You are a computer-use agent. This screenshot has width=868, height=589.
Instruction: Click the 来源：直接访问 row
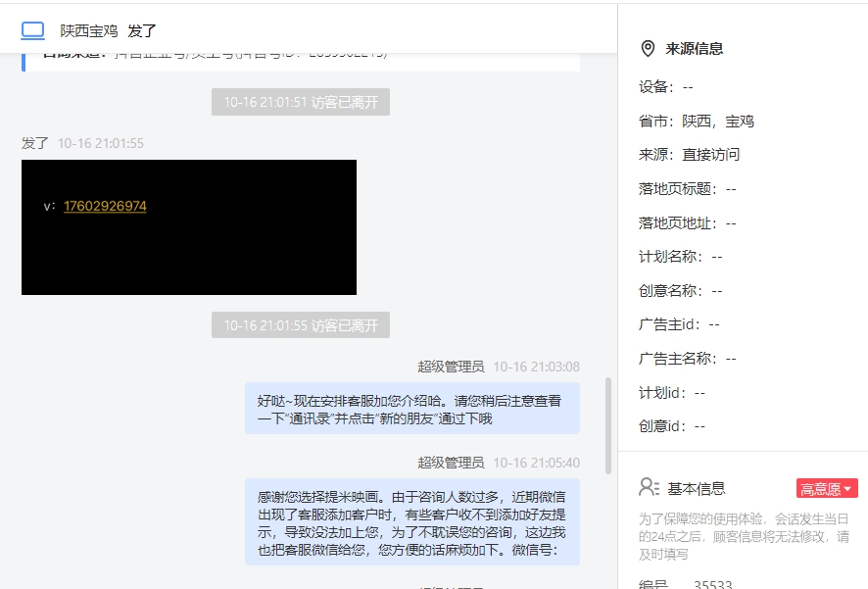pos(689,155)
